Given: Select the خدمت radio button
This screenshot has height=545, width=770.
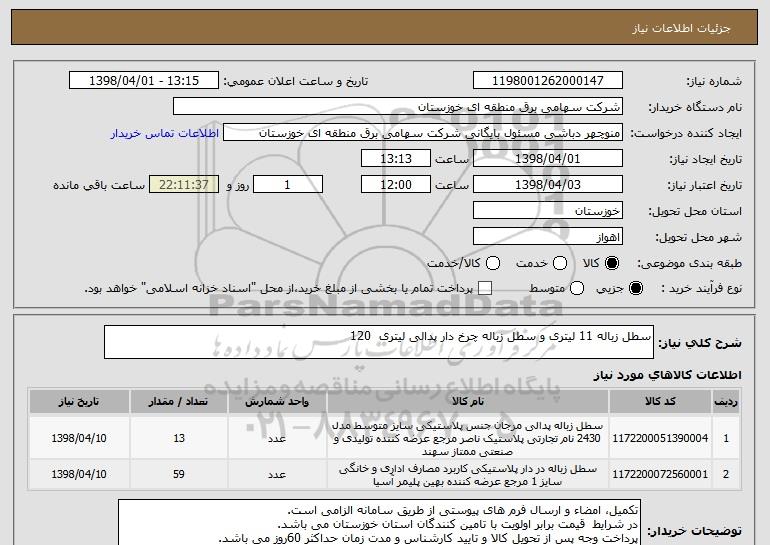Looking at the screenshot, I should point(560,264).
